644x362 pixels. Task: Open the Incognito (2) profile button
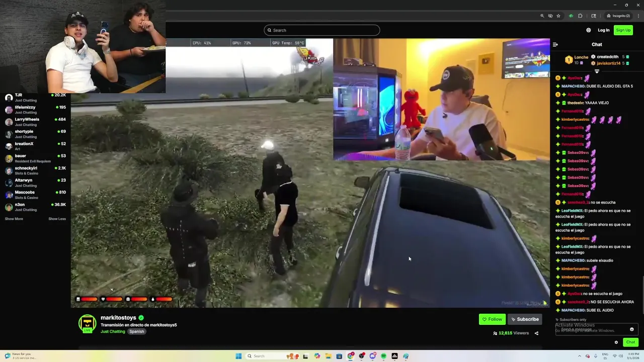click(x=618, y=16)
